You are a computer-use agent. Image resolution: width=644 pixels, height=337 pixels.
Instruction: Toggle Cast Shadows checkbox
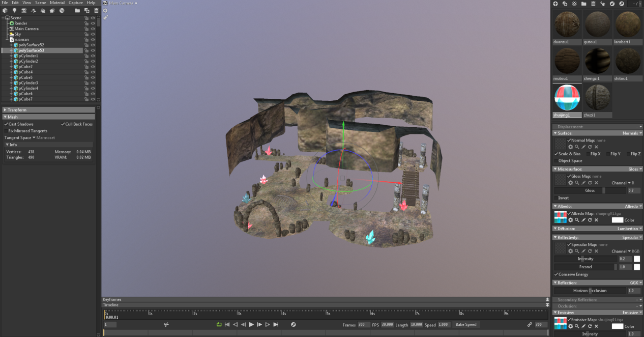pyautogui.click(x=6, y=124)
